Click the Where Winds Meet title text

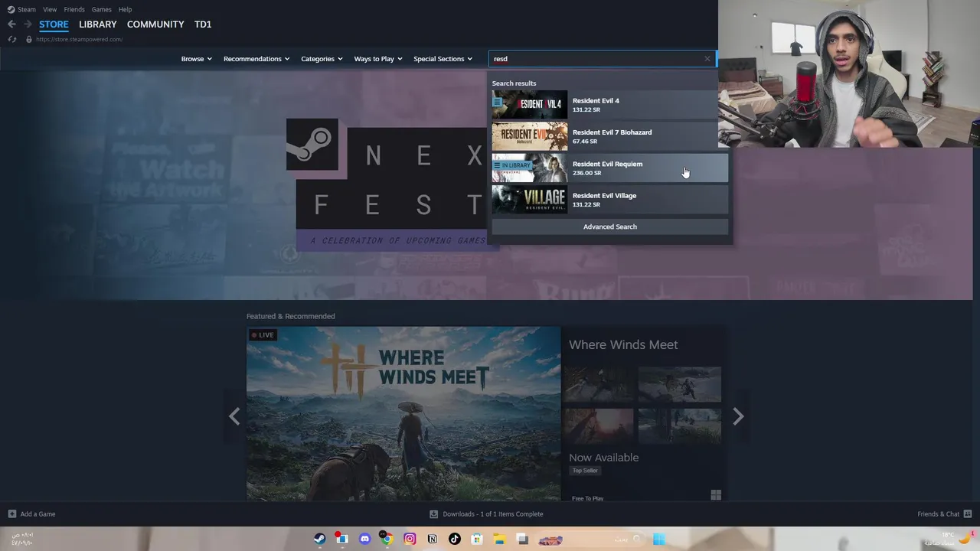(x=623, y=344)
